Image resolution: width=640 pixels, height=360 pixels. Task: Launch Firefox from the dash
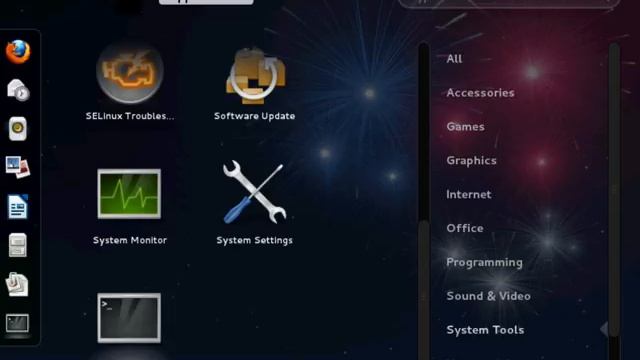point(18,52)
